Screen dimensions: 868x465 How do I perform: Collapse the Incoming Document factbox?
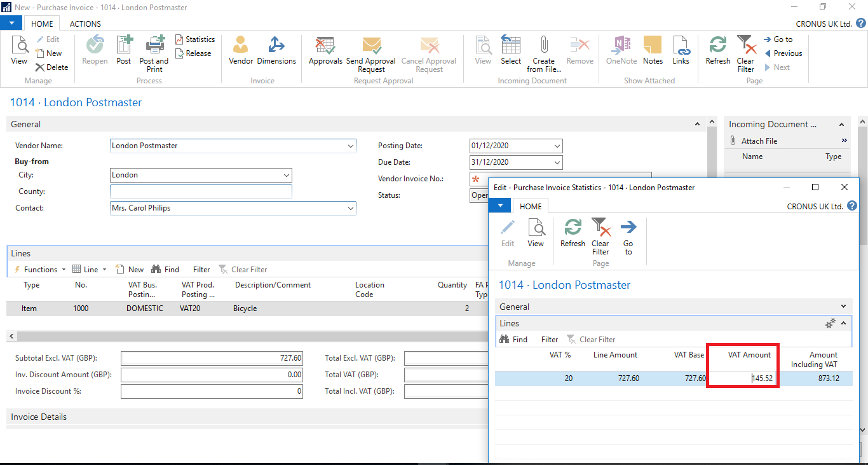click(841, 125)
